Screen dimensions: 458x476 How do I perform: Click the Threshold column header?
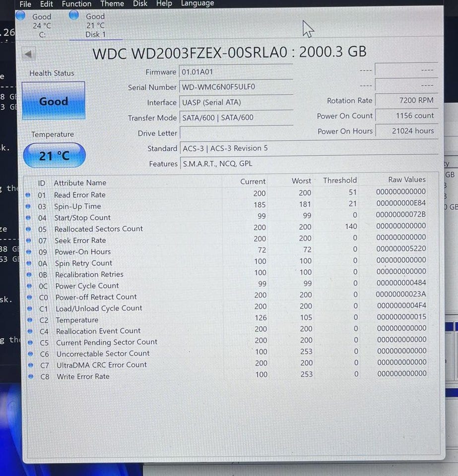point(340,180)
